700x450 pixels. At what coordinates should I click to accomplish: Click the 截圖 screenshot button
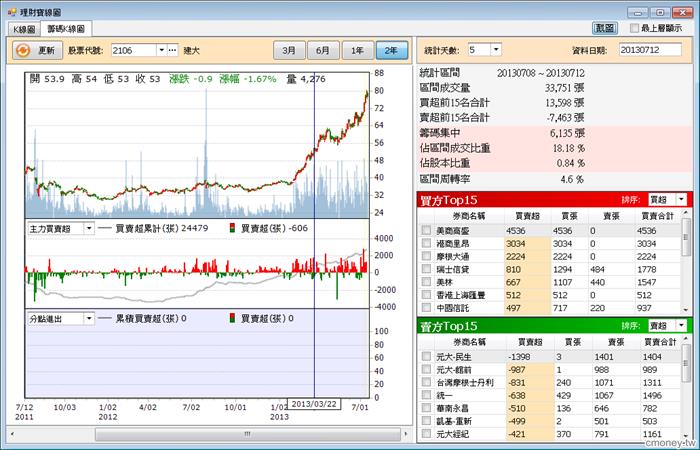[x=605, y=28]
